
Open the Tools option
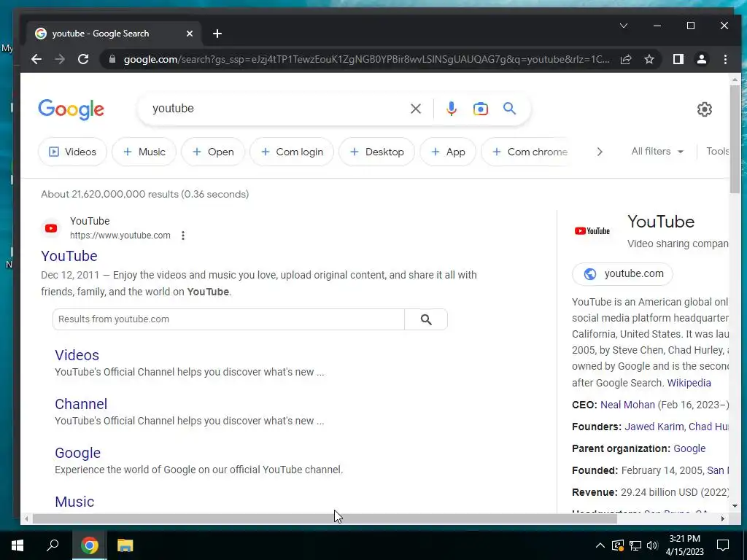718,152
